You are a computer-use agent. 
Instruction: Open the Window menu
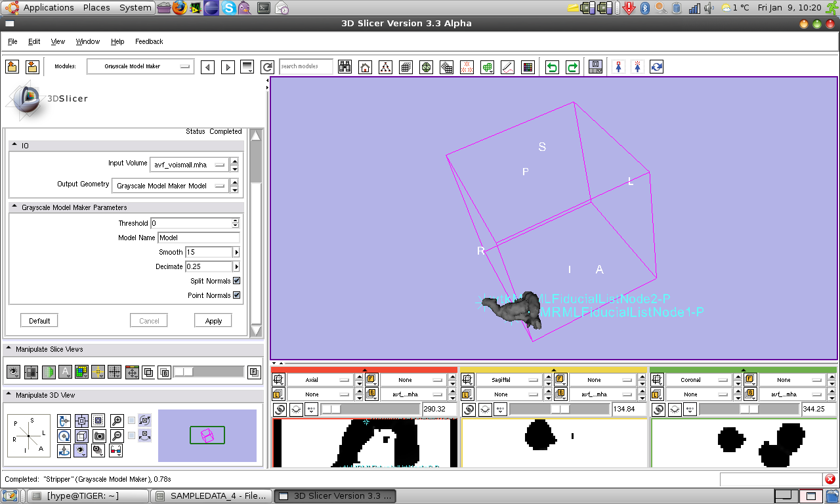coord(88,41)
